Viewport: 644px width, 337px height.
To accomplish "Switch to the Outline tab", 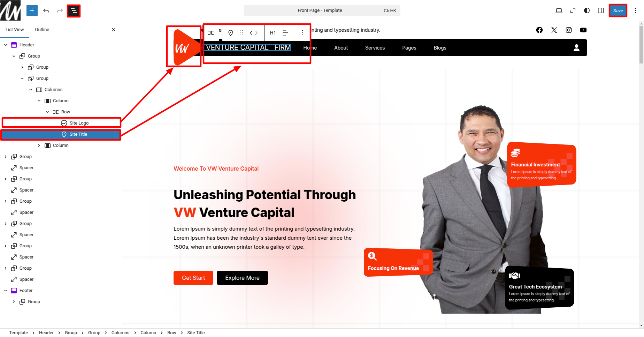I will click(42, 30).
